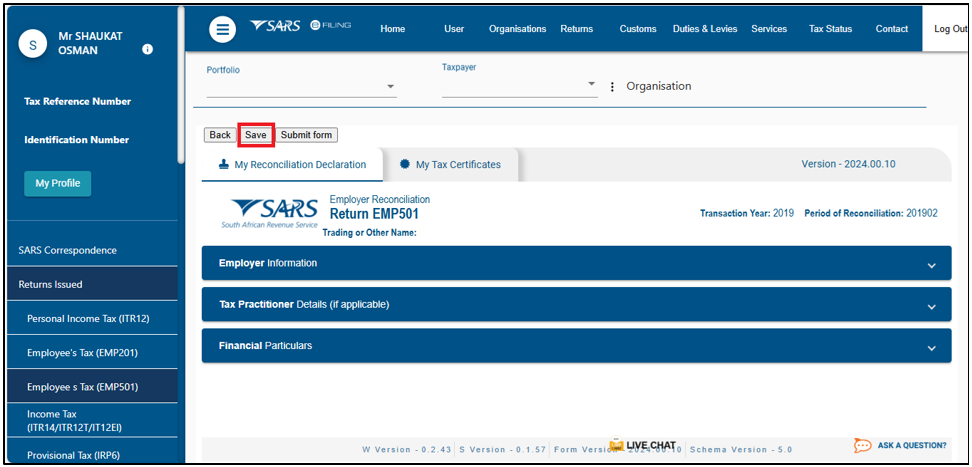Click the Ask a Question chat icon
Screen dimensions: 972x467
point(862,445)
